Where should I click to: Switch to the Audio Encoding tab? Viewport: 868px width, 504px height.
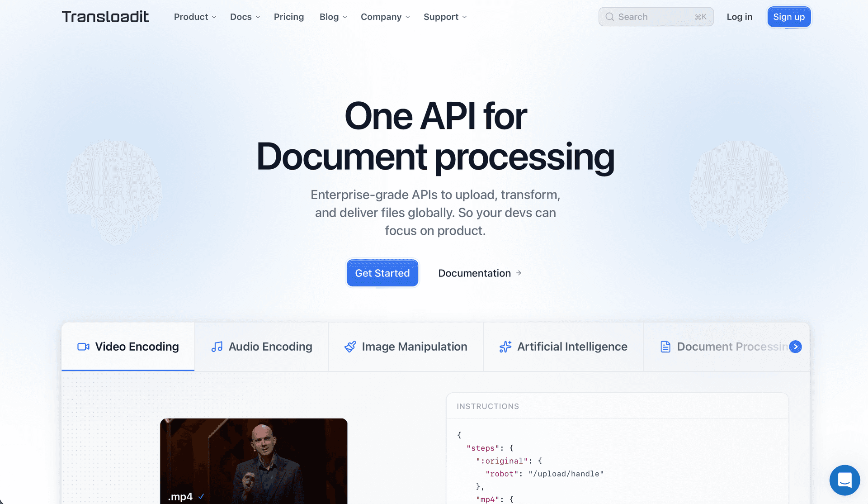(262, 347)
